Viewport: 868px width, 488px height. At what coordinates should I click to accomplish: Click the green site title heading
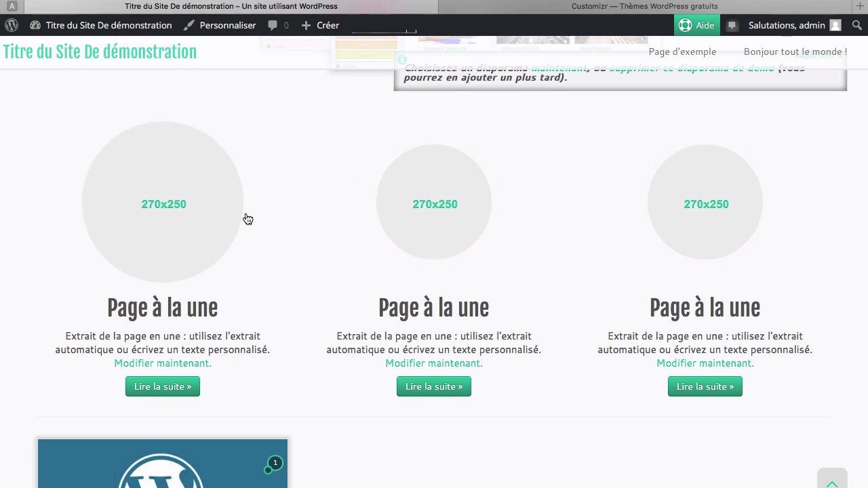[100, 52]
